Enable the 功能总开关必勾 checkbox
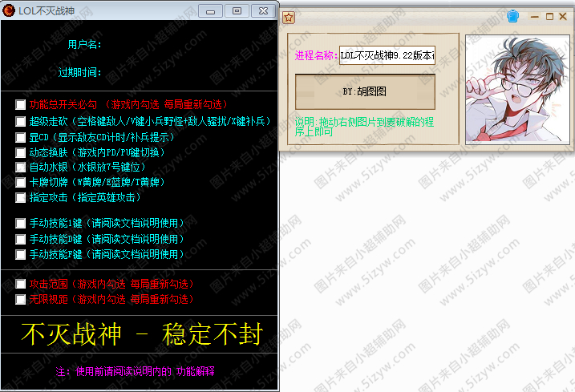Image resolution: width=575 pixels, height=392 pixels. click(x=20, y=104)
